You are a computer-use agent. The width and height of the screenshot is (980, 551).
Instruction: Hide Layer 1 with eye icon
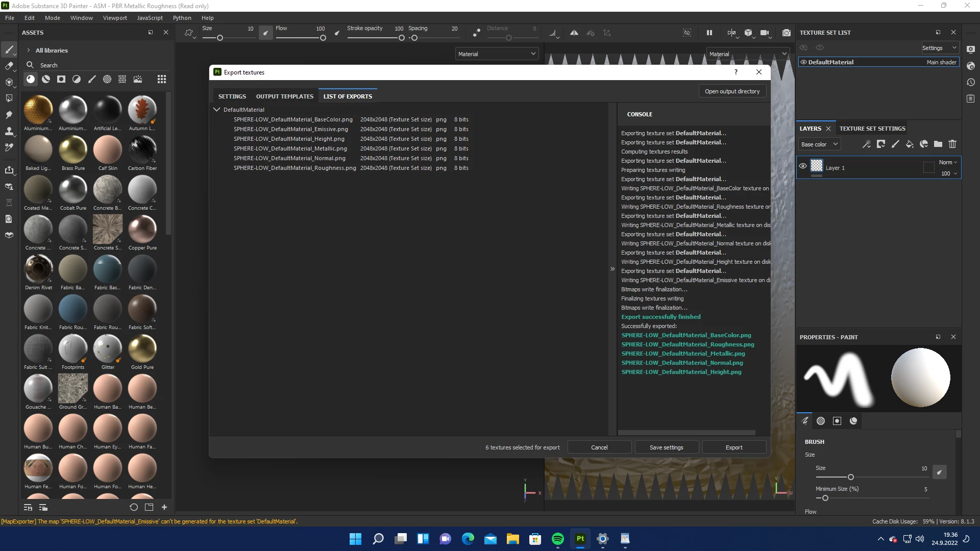tap(803, 166)
